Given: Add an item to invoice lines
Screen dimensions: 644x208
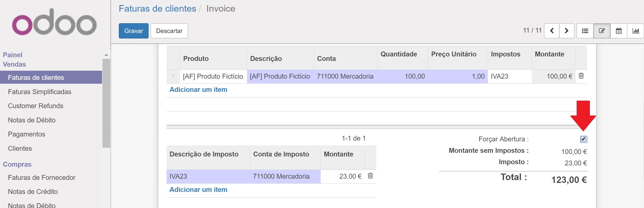Looking at the screenshot, I should (198, 89).
